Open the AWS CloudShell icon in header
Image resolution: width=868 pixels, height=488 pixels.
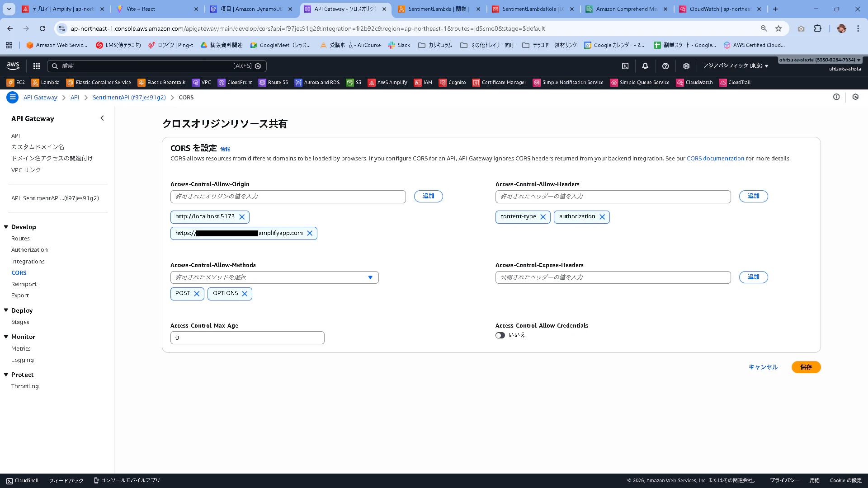[625, 66]
